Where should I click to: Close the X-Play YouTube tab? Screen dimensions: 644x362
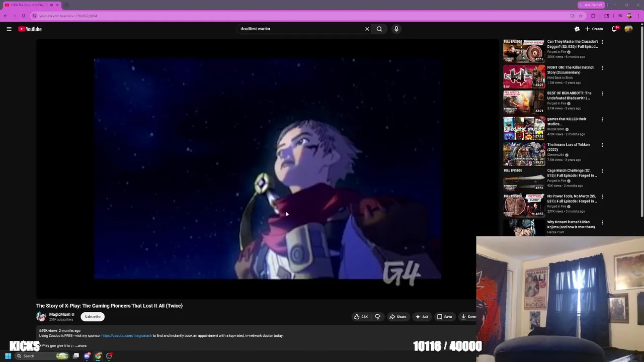[x=57, y=5]
